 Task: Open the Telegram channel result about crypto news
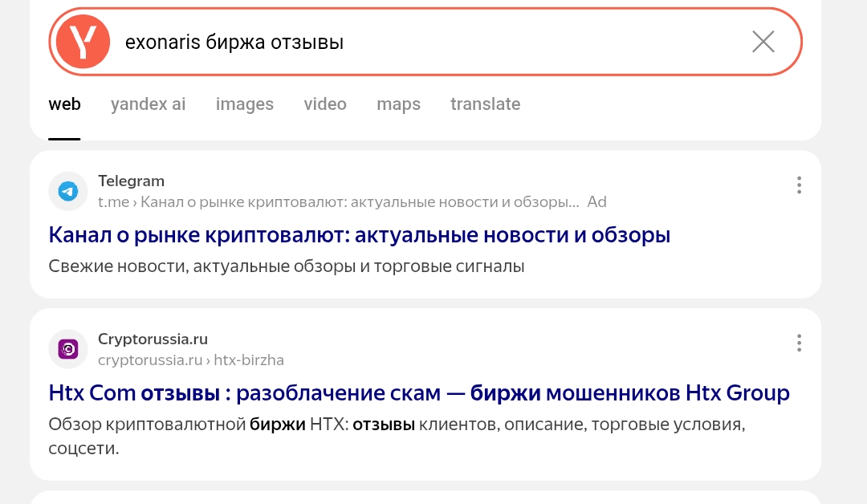359,234
